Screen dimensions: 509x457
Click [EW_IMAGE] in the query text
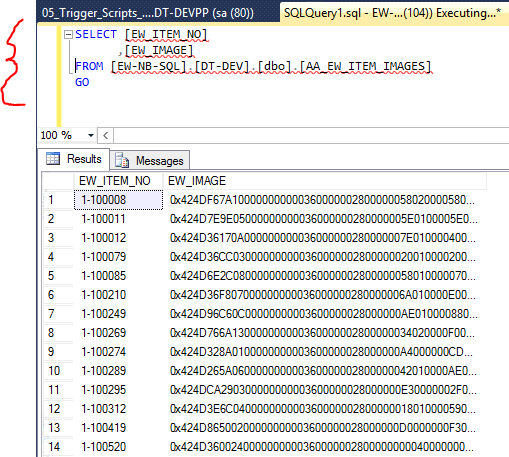click(x=159, y=50)
